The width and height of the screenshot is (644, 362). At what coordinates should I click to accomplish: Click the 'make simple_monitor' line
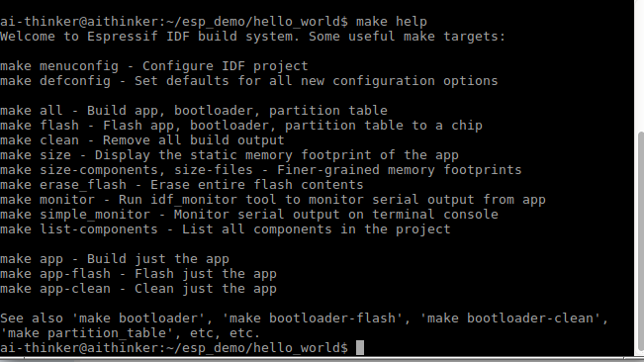point(249,215)
